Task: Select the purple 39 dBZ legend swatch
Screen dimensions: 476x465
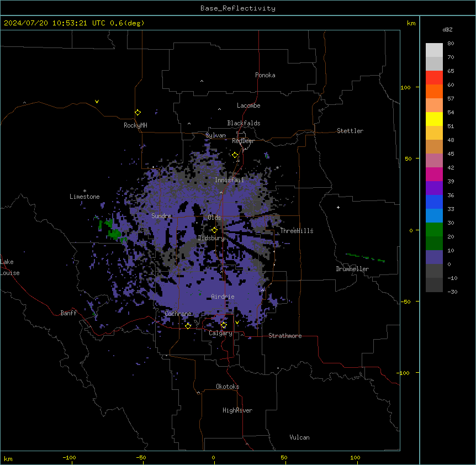Action: (x=434, y=188)
